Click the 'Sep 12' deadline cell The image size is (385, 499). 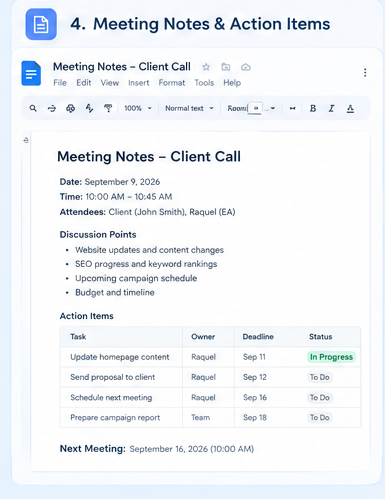click(x=255, y=377)
